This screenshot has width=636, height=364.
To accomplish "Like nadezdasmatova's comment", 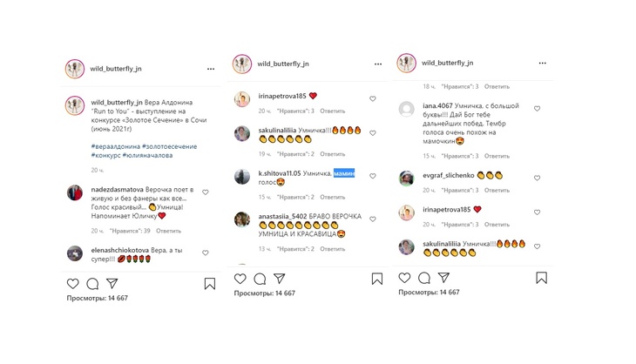I will (206, 192).
